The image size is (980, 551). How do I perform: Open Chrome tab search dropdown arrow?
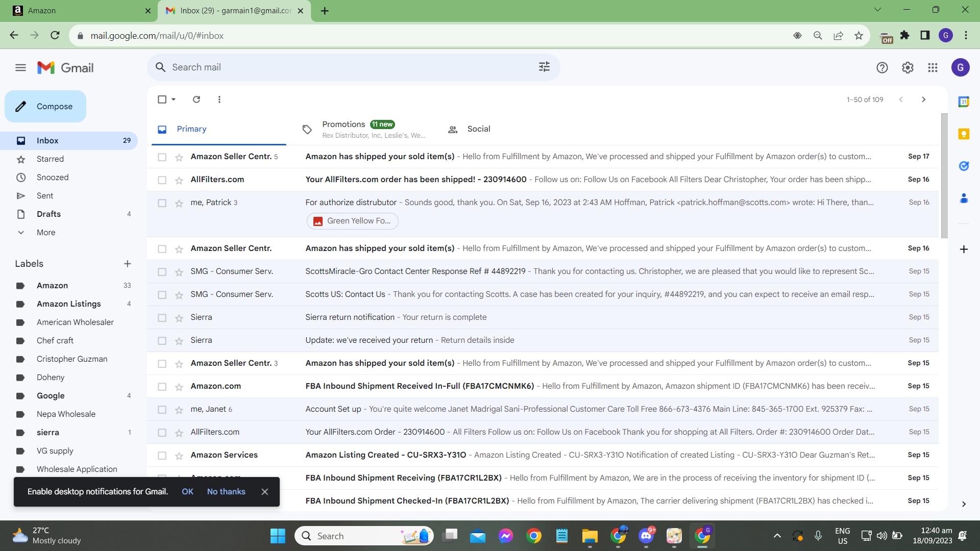coord(877,10)
